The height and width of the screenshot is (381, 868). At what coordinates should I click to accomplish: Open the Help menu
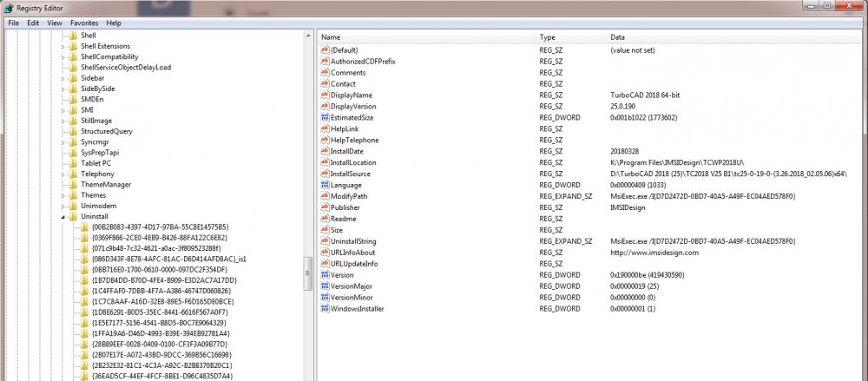(114, 23)
